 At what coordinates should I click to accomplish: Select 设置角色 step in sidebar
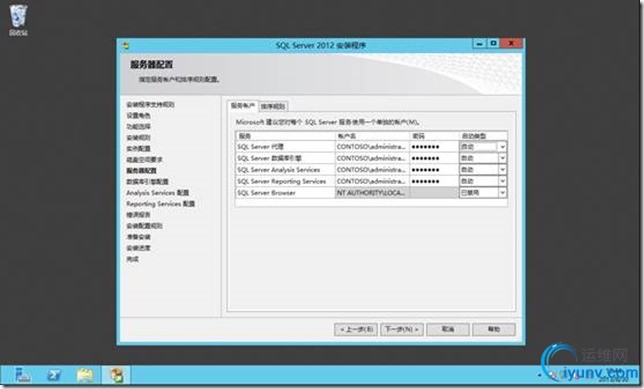(138, 115)
